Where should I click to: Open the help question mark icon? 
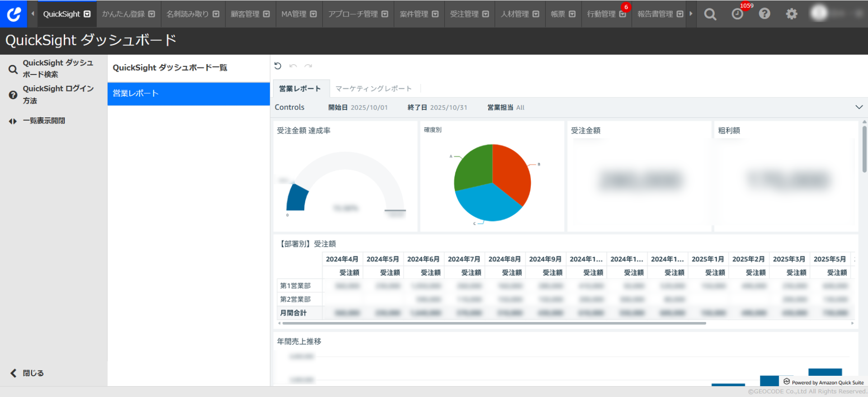[x=764, y=14]
